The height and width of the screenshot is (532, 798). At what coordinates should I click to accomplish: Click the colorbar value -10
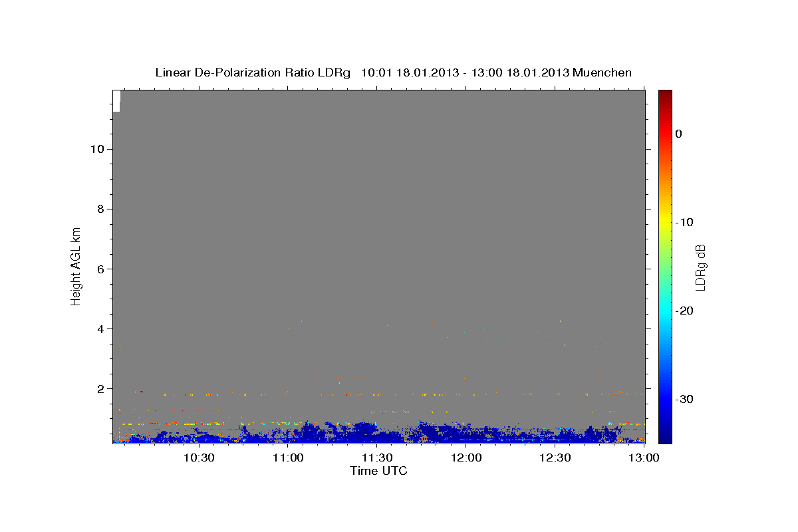pyautogui.click(x=684, y=222)
